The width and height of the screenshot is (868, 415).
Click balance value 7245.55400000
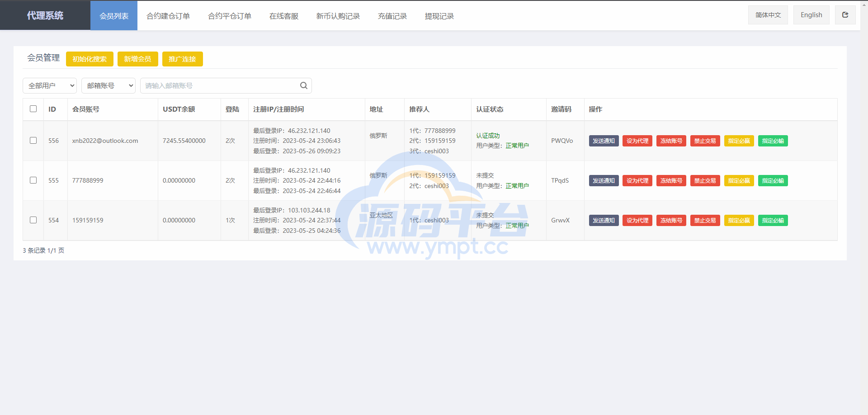coord(184,141)
